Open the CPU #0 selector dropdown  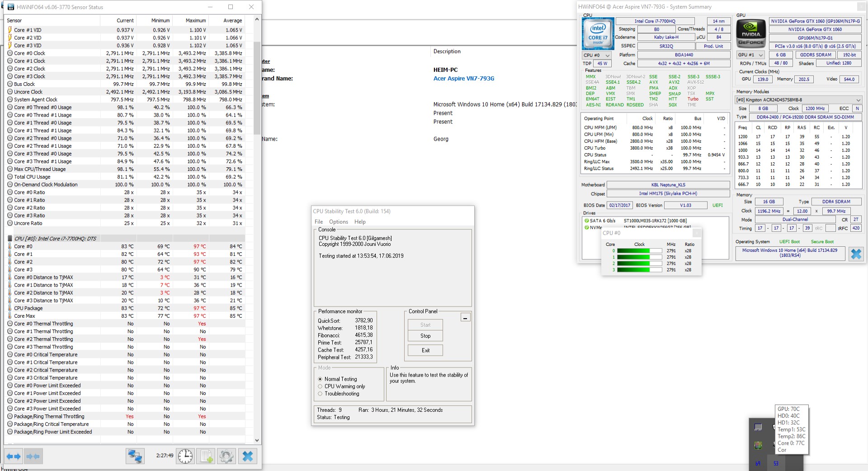point(597,55)
